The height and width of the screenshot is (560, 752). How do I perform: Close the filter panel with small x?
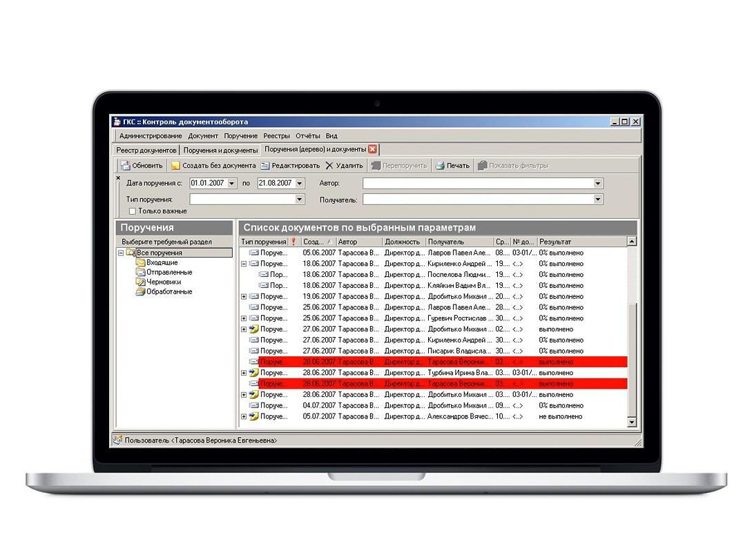[x=119, y=178]
